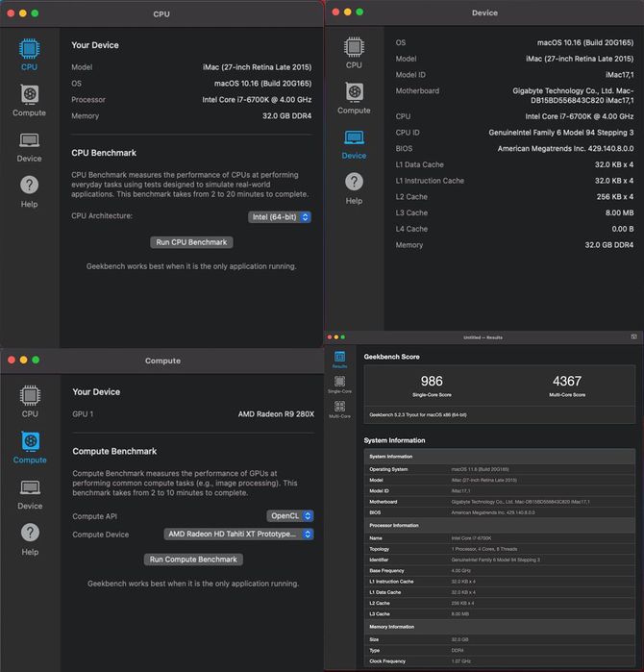Maximize the Compute window with green button
The image size is (644, 672).
click(36, 360)
